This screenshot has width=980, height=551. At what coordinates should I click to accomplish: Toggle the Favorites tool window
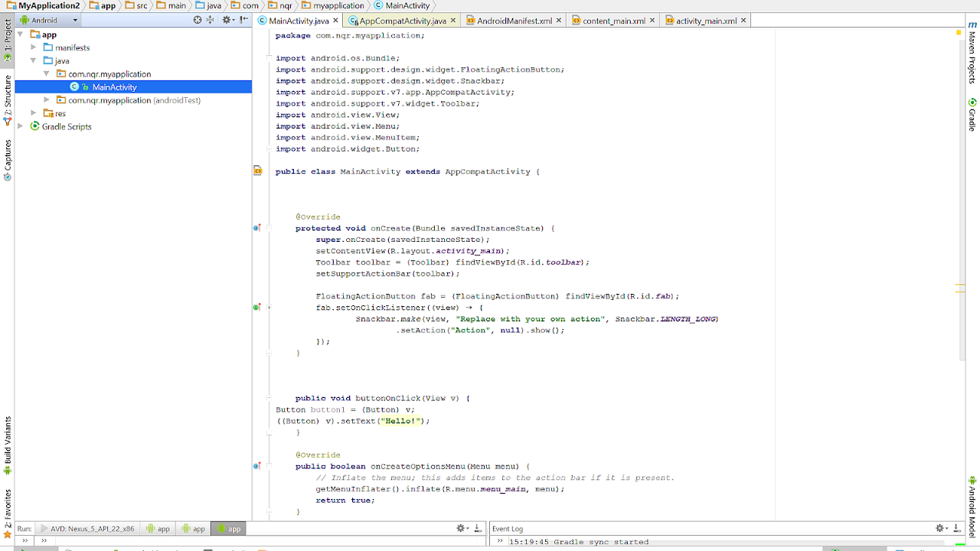click(x=8, y=514)
